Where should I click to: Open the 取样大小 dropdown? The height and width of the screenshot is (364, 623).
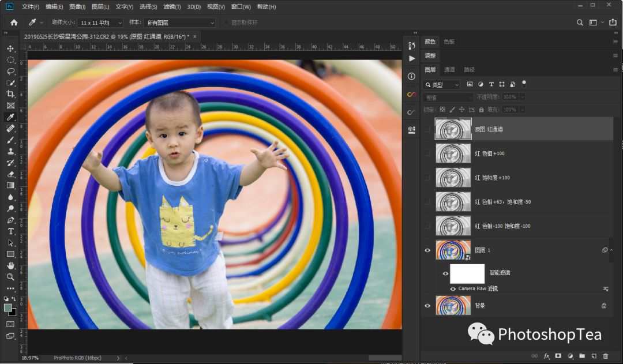[x=100, y=22]
